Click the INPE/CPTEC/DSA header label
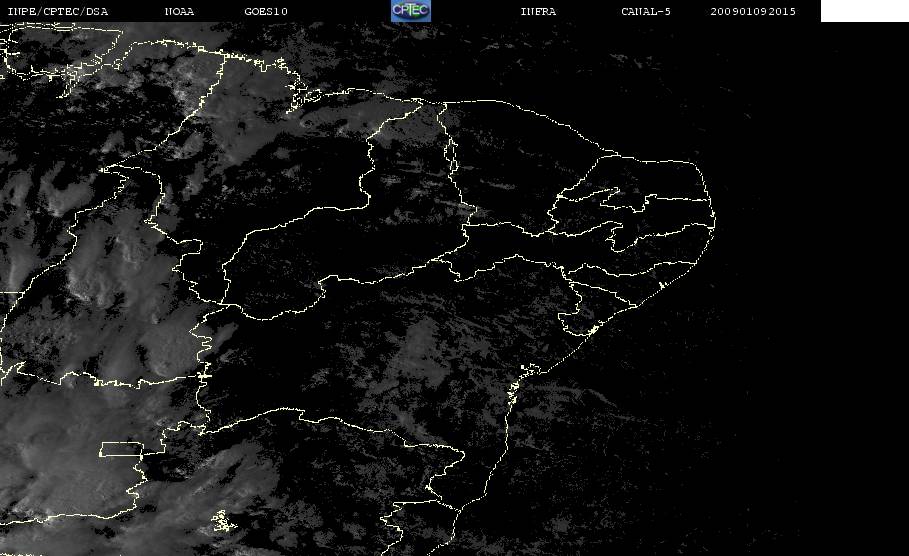Image resolution: width=909 pixels, height=556 pixels. pyautogui.click(x=58, y=12)
